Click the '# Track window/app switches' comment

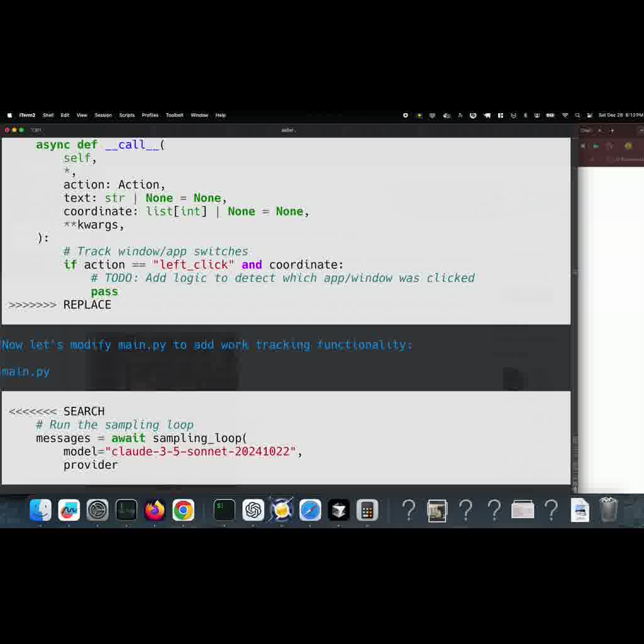[x=156, y=252]
